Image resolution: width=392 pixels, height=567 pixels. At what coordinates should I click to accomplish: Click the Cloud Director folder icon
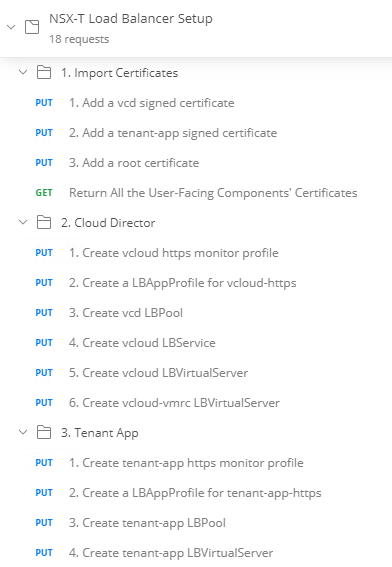pyautogui.click(x=44, y=222)
